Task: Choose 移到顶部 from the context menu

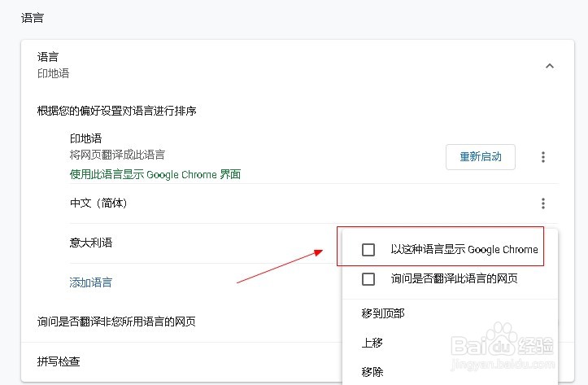Action: [383, 313]
